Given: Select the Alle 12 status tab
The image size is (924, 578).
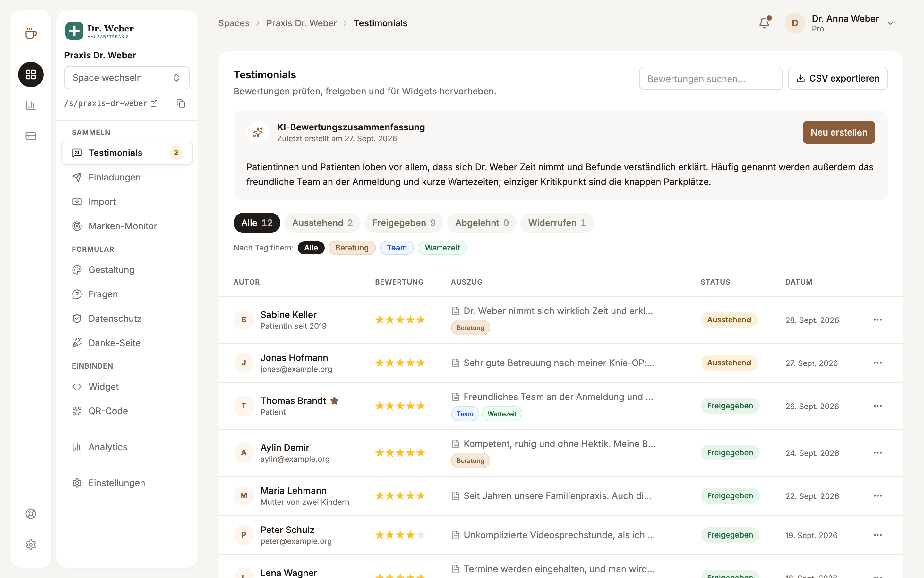Looking at the screenshot, I should [257, 223].
